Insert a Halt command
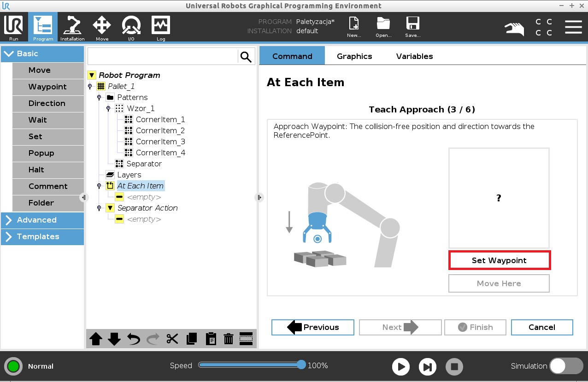This screenshot has width=588, height=382. click(x=48, y=170)
